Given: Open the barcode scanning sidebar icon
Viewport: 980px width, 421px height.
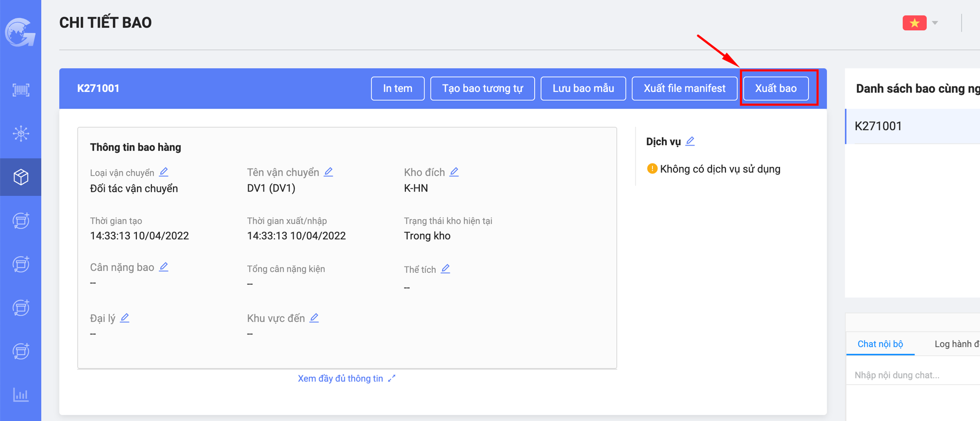Looking at the screenshot, I should [20, 90].
